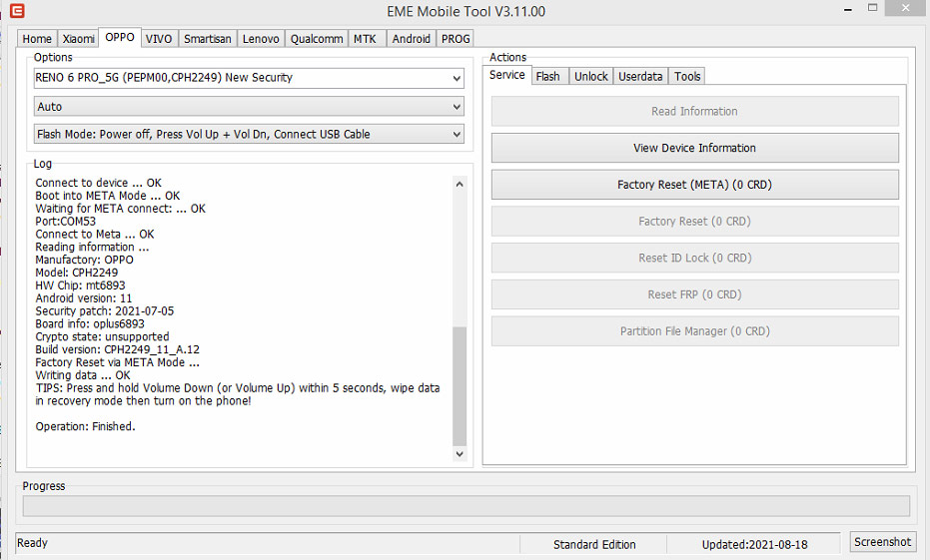Click the 'Port:COM53' log entry

pos(65,221)
